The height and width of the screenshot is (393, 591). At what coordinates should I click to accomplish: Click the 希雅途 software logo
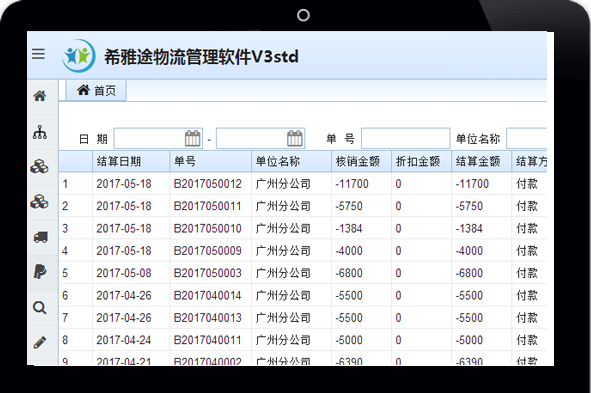pos(79,56)
